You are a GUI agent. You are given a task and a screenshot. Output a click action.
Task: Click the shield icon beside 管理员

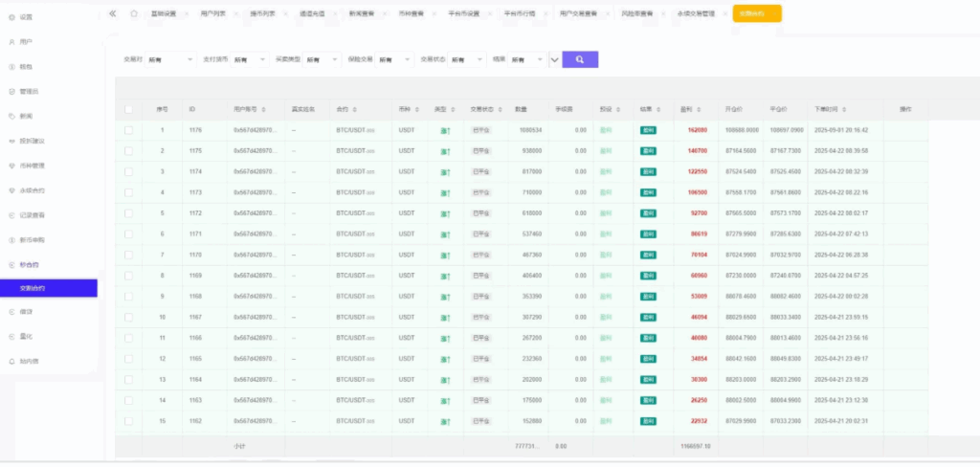point(11,91)
